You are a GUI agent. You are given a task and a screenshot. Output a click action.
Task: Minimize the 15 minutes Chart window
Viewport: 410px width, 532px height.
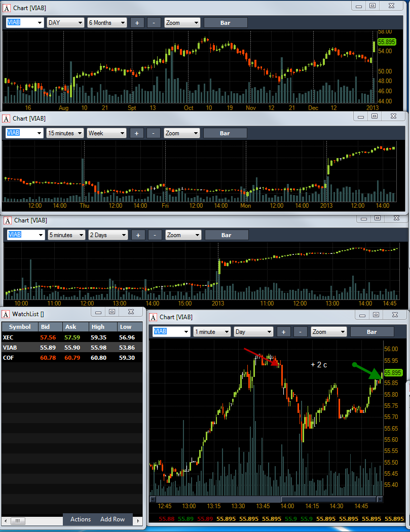click(x=361, y=117)
